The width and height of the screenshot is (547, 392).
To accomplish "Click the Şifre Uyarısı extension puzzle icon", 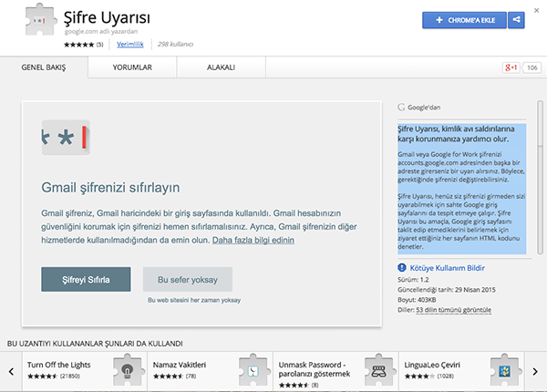I will click(x=41, y=19).
